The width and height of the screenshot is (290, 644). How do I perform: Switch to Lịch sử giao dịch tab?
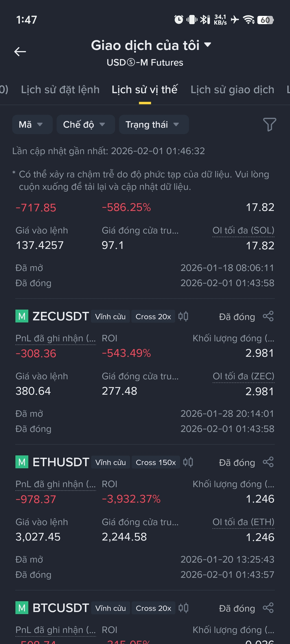click(x=232, y=89)
